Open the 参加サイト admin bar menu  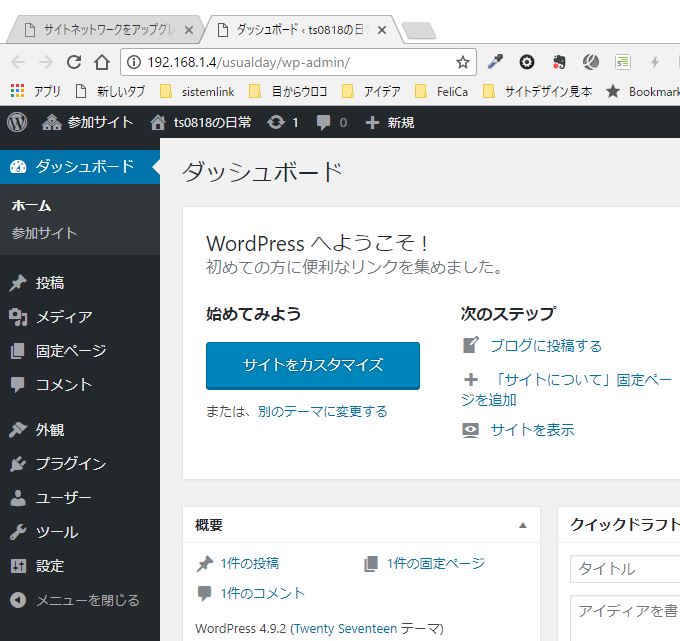coord(87,122)
